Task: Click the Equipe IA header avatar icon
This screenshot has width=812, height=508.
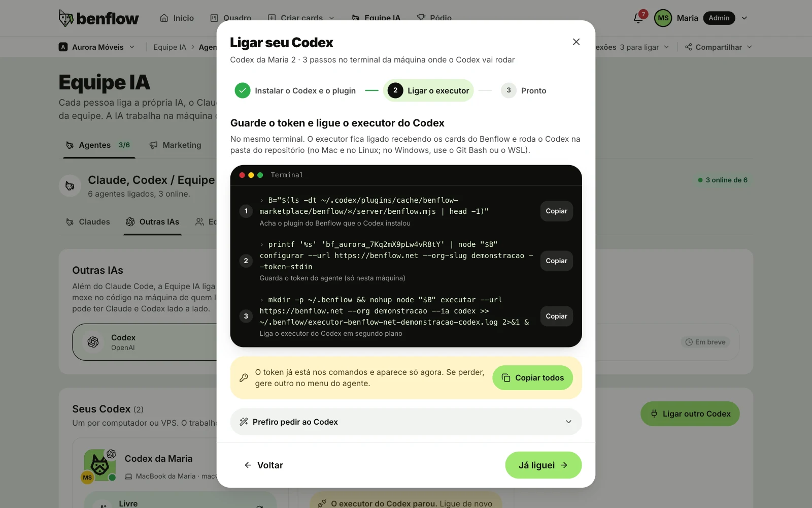Action: point(70,186)
